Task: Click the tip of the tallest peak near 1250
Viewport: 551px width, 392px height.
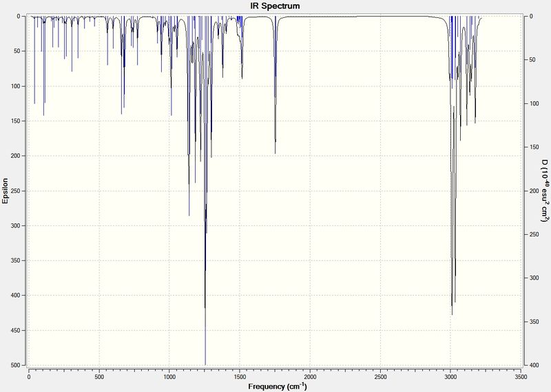Action: pyautogui.click(x=205, y=364)
